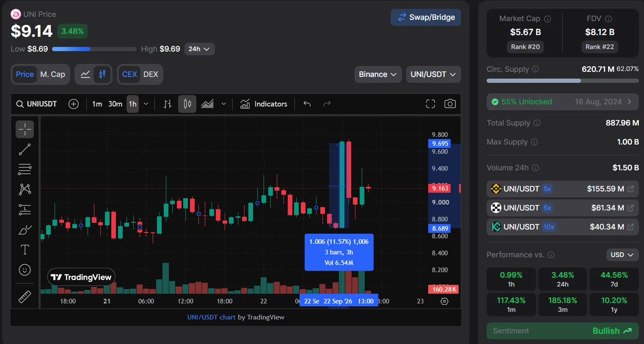Viewport: 644px width, 344px height.
Task: Redo the chart action
Action: point(327,104)
